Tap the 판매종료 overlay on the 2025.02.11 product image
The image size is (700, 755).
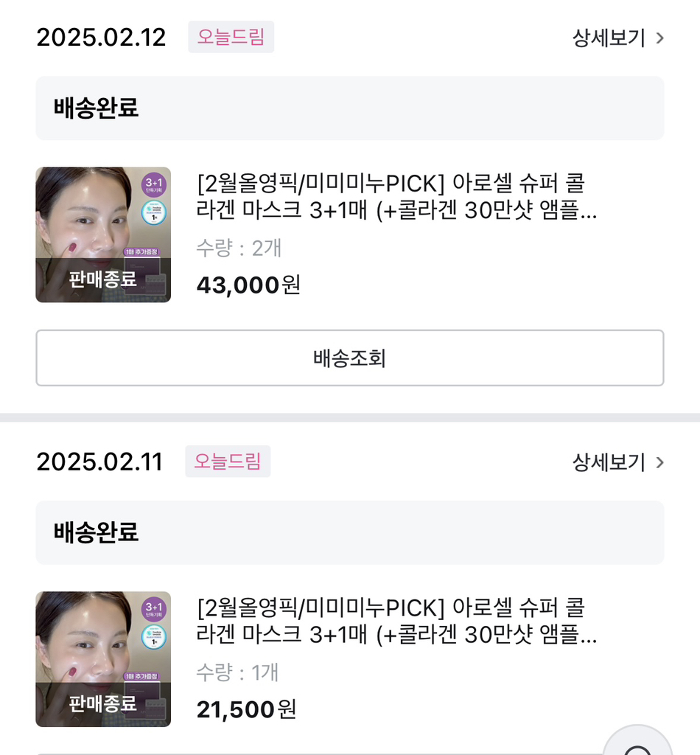pyautogui.click(x=103, y=703)
